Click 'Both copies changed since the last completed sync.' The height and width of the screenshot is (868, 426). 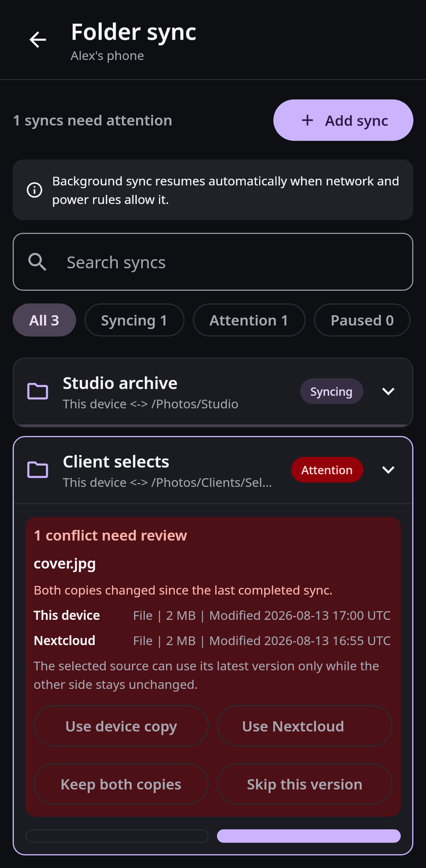point(183,590)
